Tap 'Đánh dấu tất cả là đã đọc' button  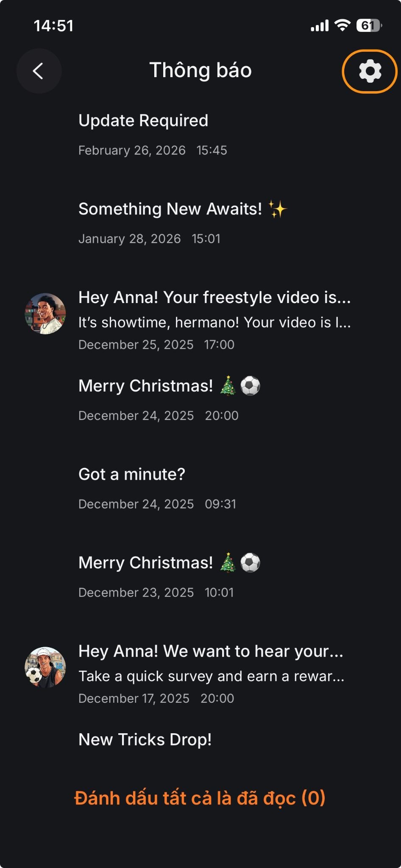tap(200, 798)
